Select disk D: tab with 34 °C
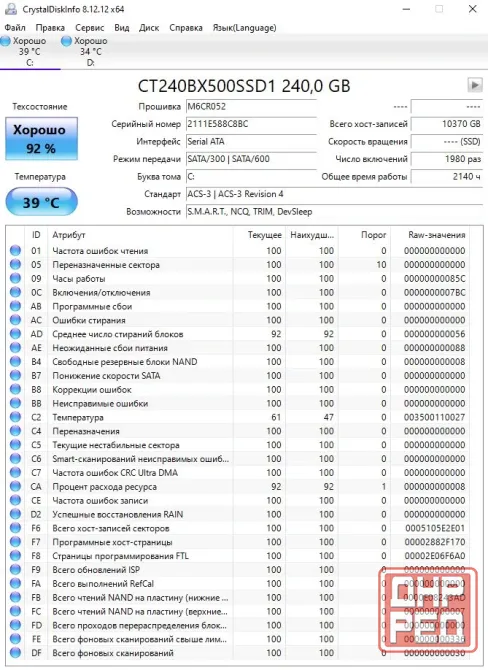 91,52
